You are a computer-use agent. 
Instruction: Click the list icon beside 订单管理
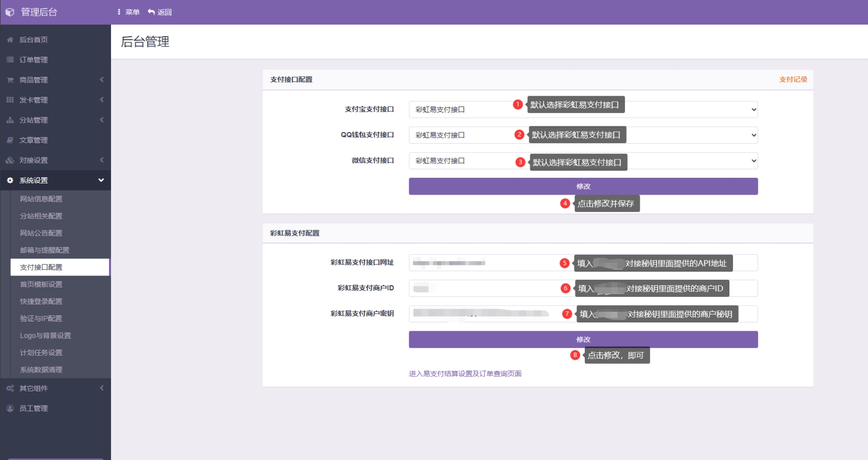point(10,60)
